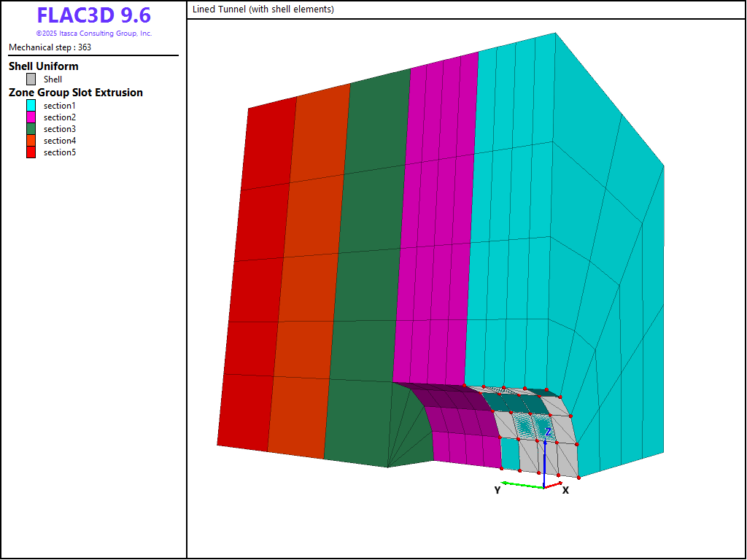Click the section5 legend label text
The height and width of the screenshot is (560, 747).
pyautogui.click(x=59, y=152)
